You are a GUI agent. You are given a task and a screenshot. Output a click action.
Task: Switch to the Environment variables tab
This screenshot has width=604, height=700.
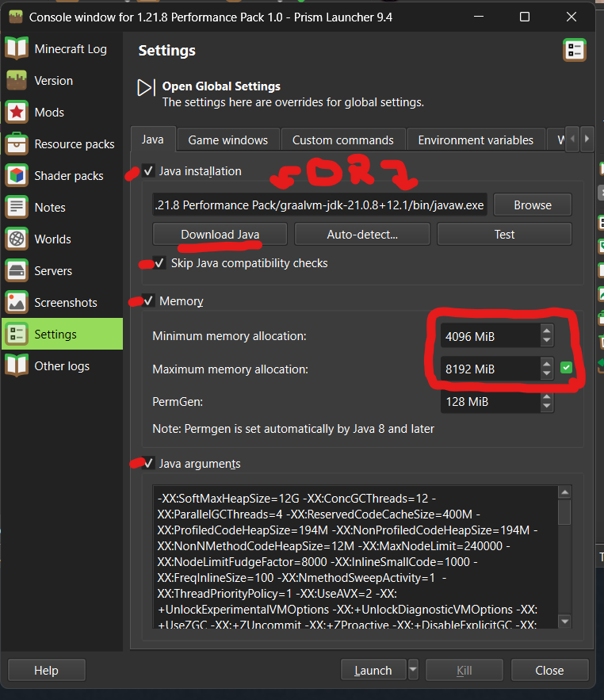[x=476, y=140]
